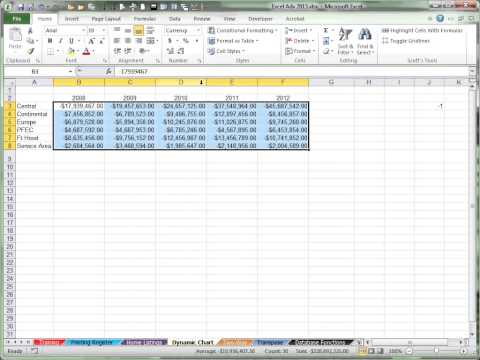
Task: Switch to the Developer ribbon tab
Action: pos(260,19)
